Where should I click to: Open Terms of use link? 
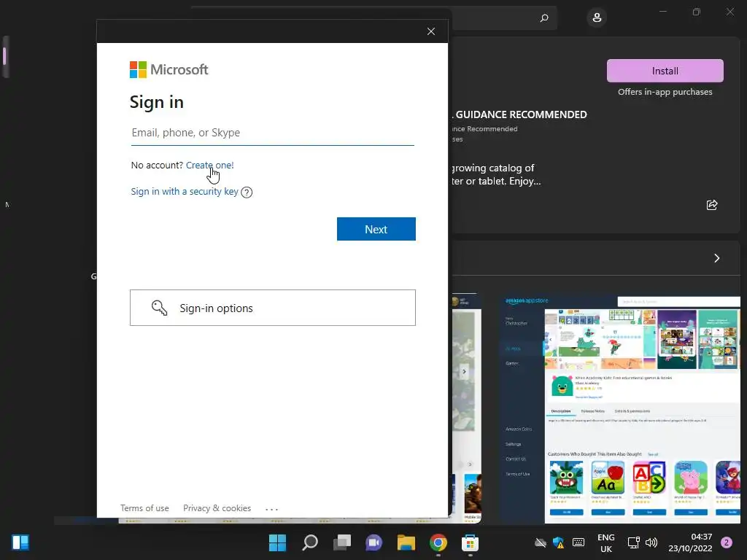(x=144, y=508)
